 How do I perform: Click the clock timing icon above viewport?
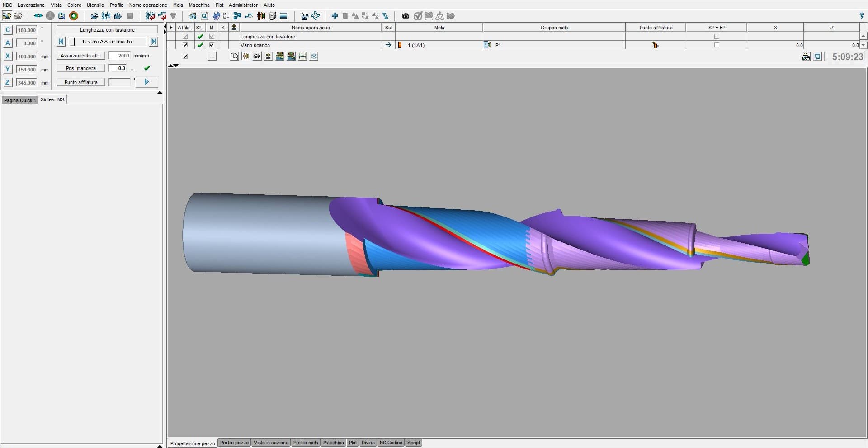[234, 56]
